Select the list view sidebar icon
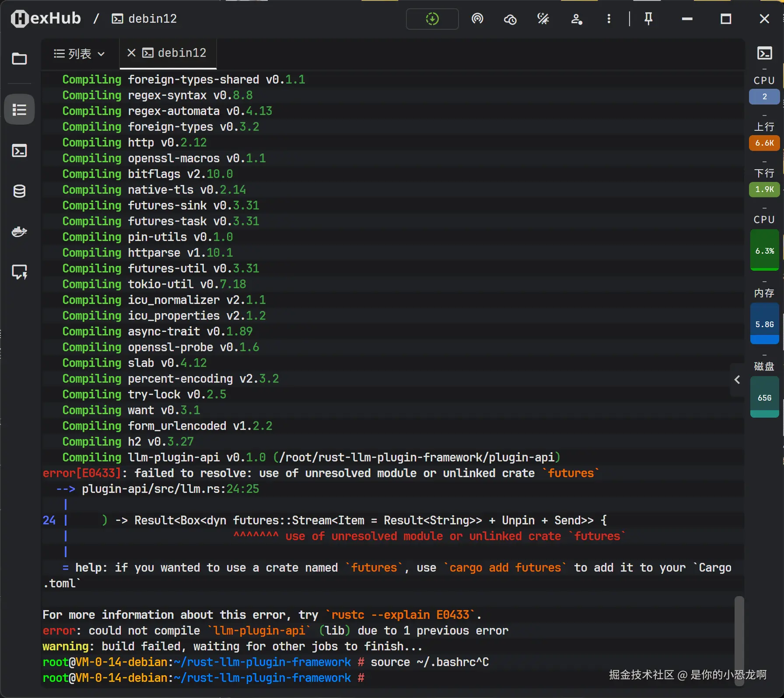The image size is (784, 698). (19, 109)
